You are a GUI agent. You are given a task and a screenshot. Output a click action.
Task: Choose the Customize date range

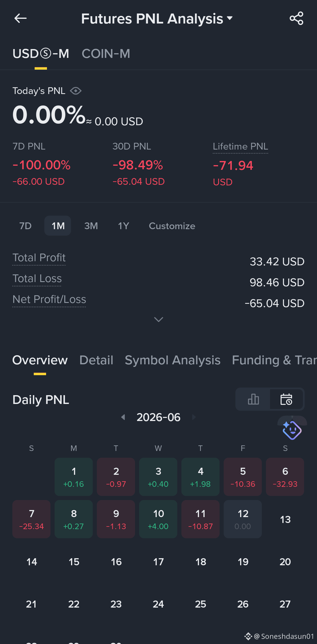click(172, 226)
